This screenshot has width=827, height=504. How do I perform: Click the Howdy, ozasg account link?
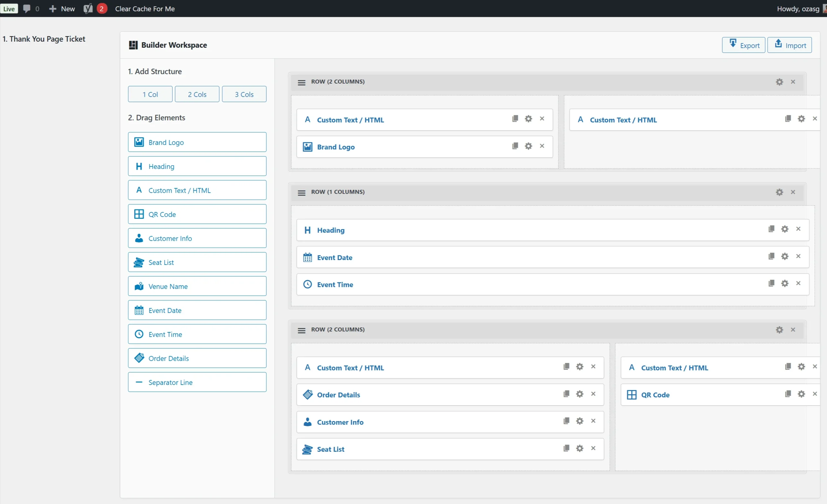point(798,9)
